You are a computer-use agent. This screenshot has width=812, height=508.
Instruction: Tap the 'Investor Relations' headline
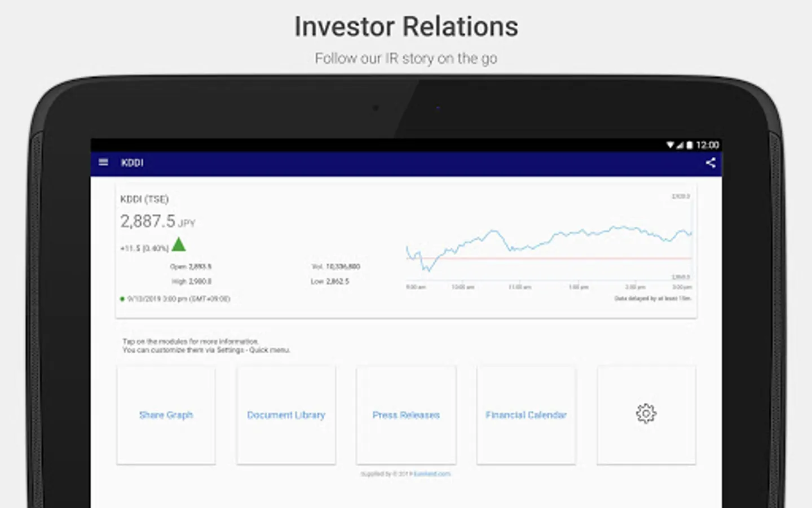point(406,27)
